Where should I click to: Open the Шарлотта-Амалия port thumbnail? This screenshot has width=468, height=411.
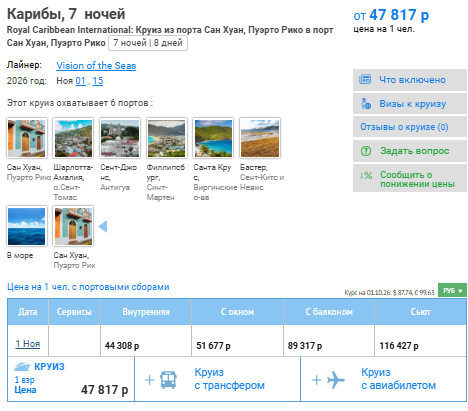73,138
